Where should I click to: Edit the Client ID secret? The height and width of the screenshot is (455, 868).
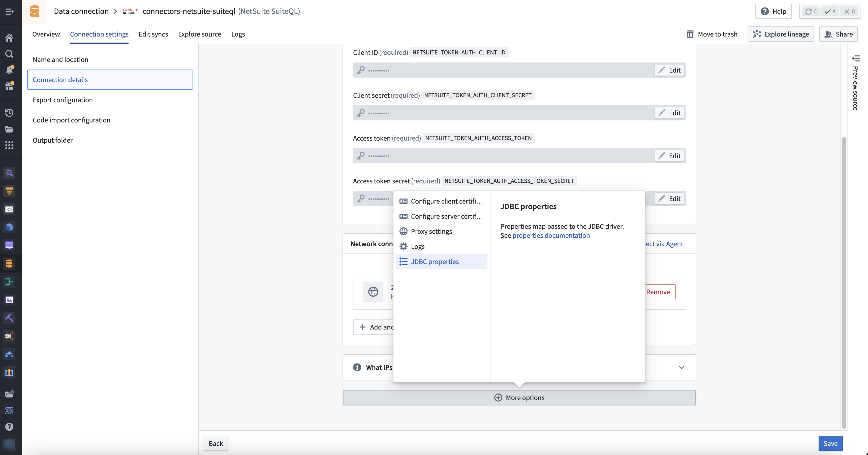[x=669, y=70]
